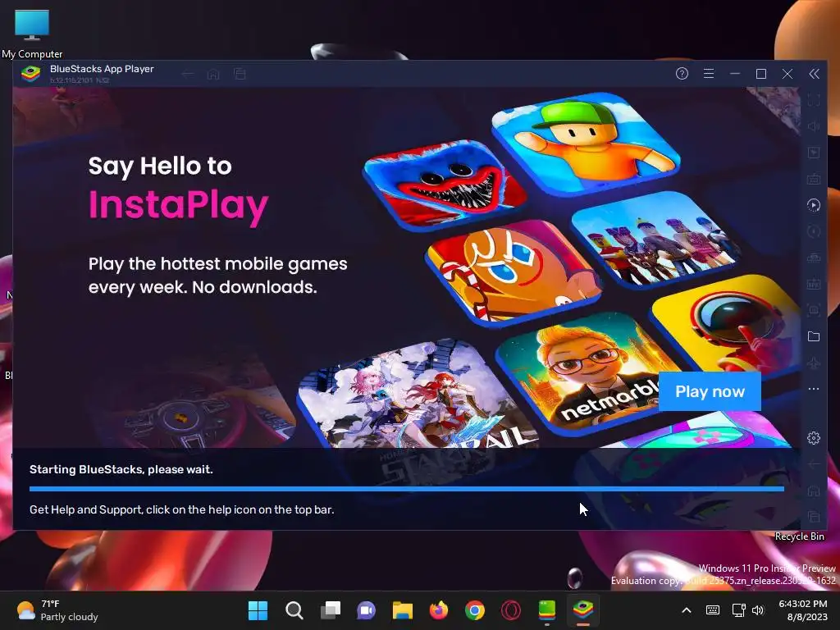The width and height of the screenshot is (840, 630).
Task: Click the active BlueStacks taskbar icon
Action: coord(583,610)
